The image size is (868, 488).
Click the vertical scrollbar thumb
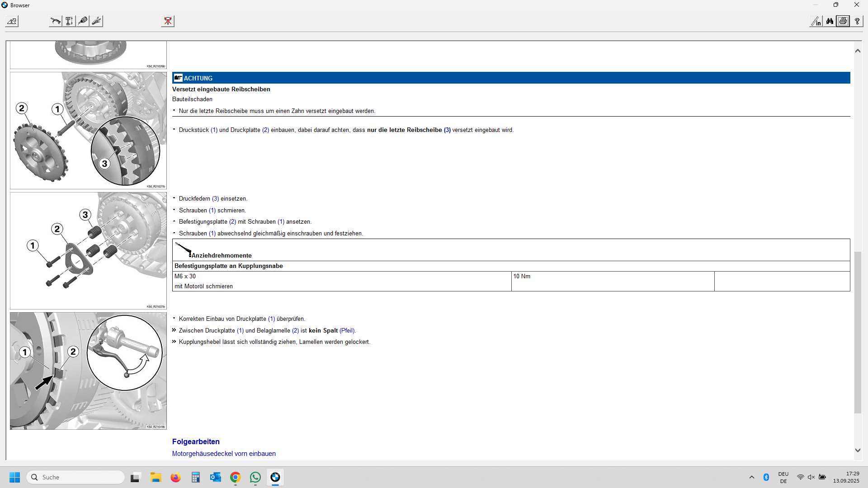point(858,332)
